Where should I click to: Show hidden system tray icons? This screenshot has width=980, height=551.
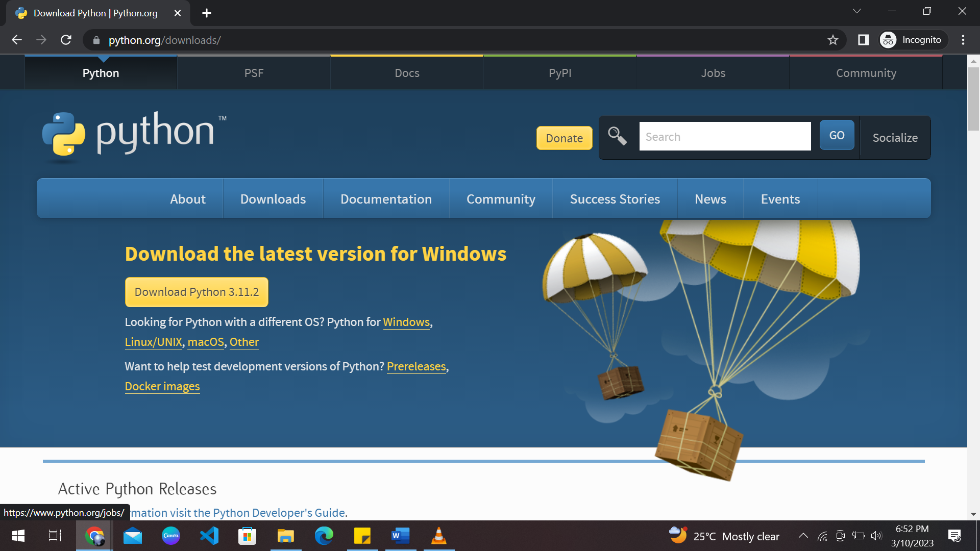[x=803, y=536]
